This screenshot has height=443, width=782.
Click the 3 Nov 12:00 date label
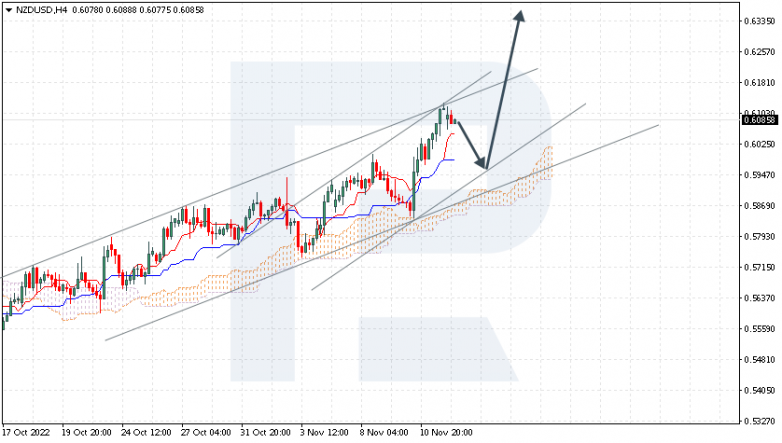(x=324, y=433)
